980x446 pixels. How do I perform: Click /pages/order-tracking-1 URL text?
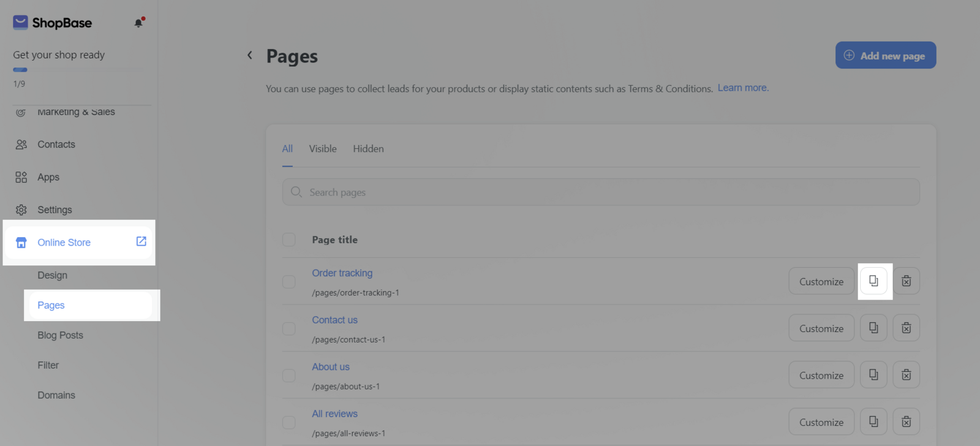pyautogui.click(x=355, y=293)
